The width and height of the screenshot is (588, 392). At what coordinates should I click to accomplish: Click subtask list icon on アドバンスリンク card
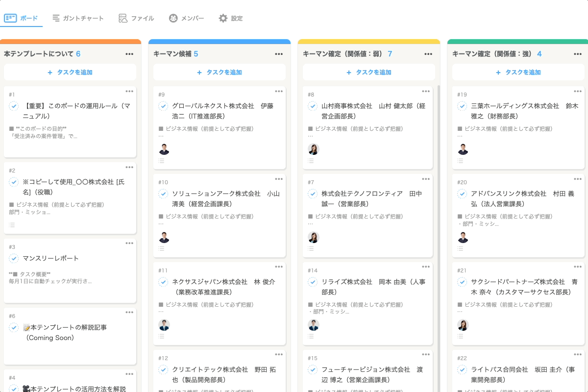point(460,248)
